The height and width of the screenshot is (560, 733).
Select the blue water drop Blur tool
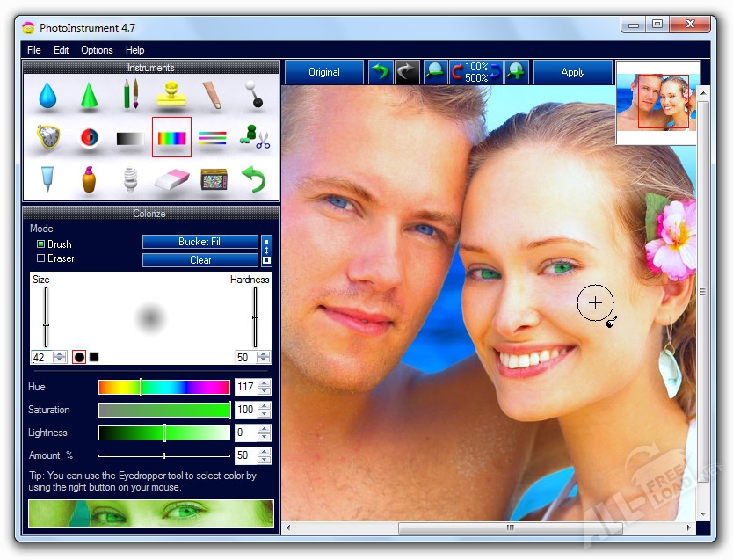pos(47,96)
